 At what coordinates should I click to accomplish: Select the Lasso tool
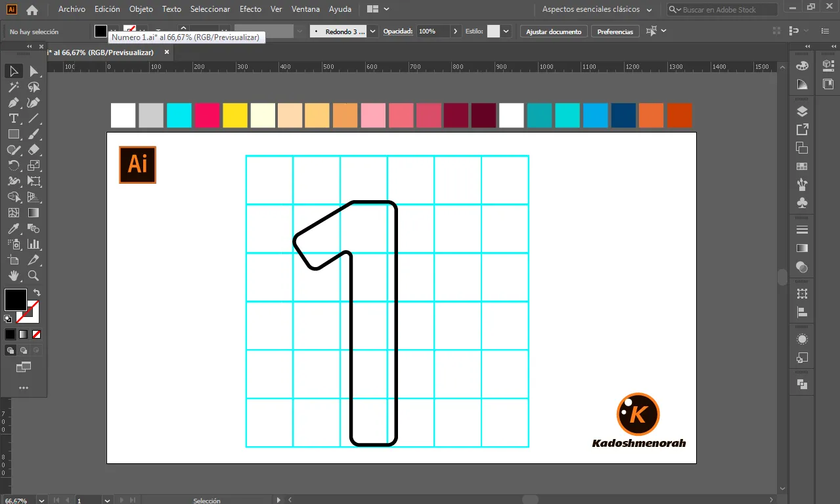pos(33,87)
